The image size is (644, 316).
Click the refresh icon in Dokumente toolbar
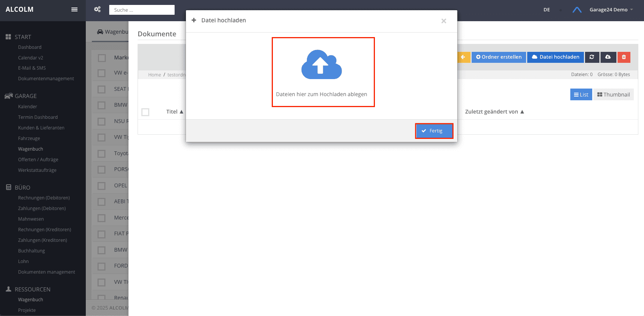pyautogui.click(x=592, y=57)
